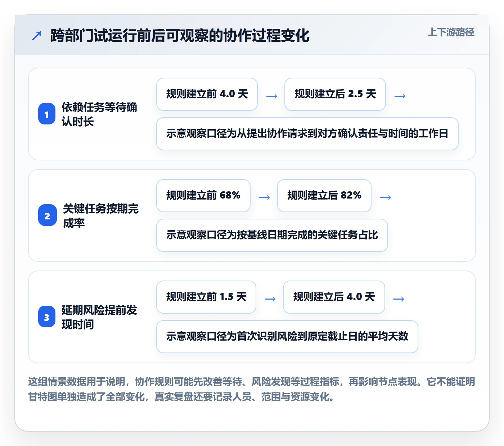The height and width of the screenshot is (446, 504).
Task: Select the row title 延期风险提前发现时间
Action: coord(99,317)
